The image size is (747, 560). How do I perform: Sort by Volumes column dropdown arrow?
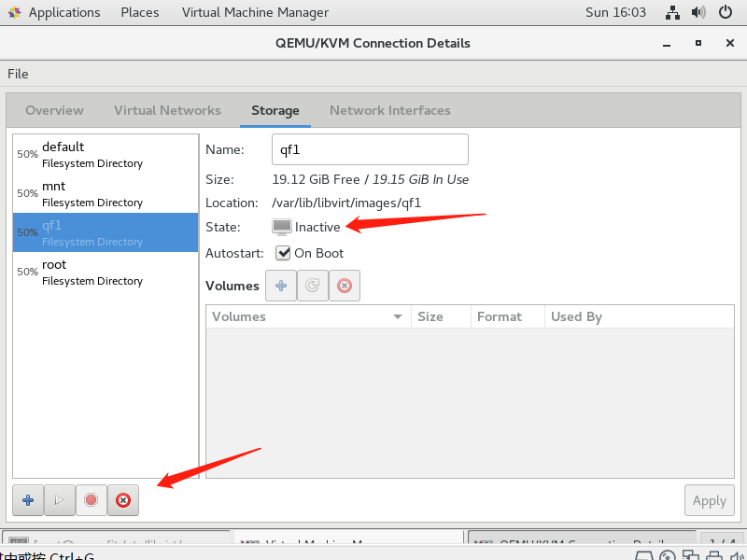(x=398, y=316)
